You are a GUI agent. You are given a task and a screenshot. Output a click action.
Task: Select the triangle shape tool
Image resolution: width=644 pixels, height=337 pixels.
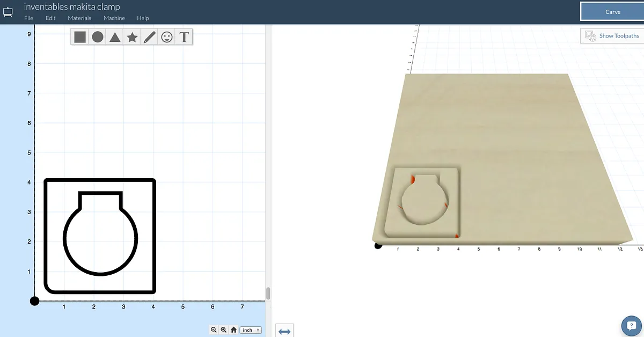[x=115, y=37]
